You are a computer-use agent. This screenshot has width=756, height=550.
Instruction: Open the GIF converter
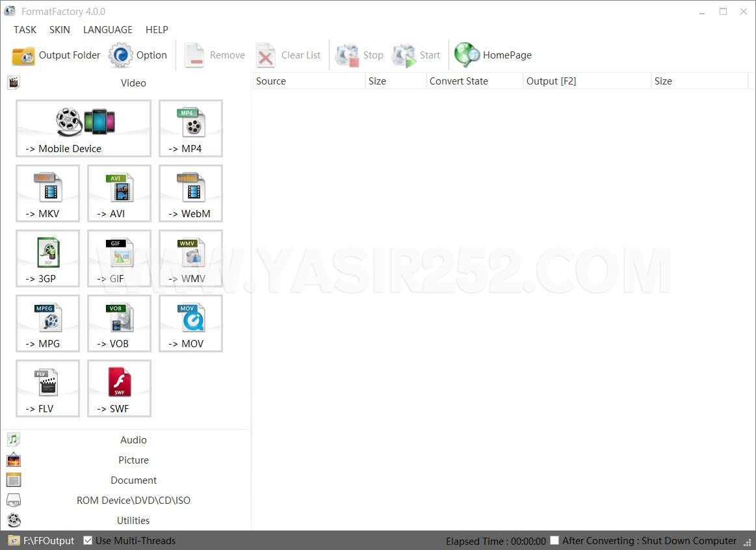click(x=119, y=258)
